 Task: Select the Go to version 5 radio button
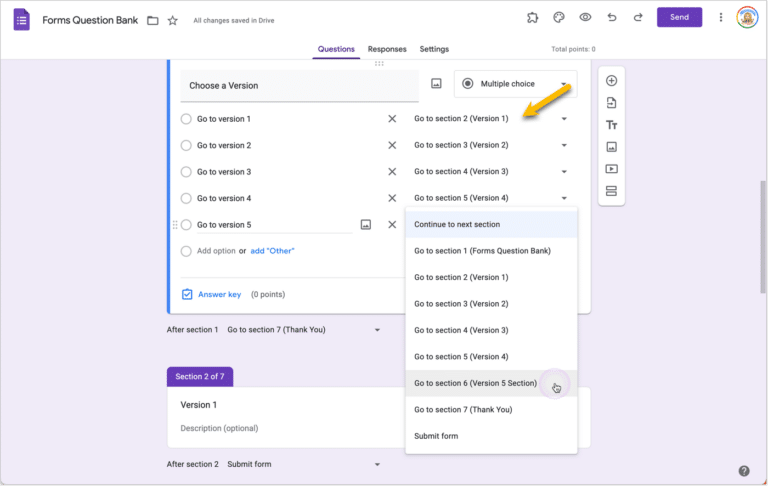tap(186, 225)
